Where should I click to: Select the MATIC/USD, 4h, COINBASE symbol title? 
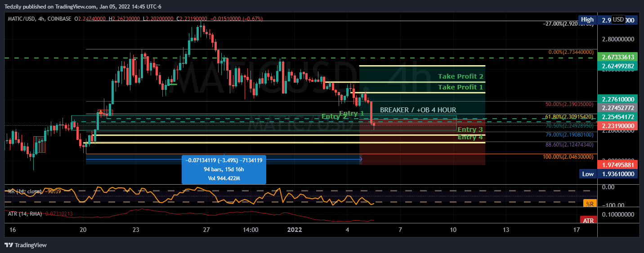point(40,19)
